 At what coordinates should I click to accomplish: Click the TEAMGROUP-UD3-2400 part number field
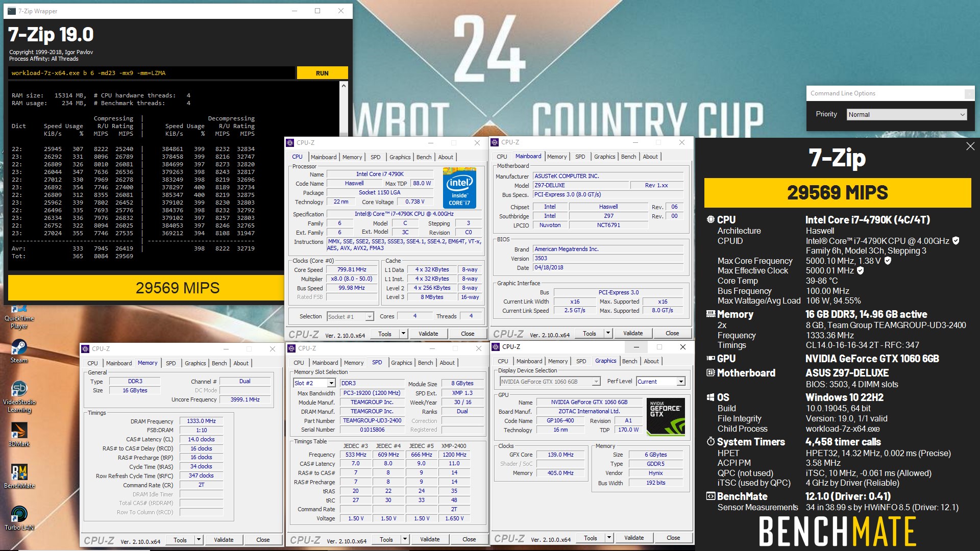372,421
